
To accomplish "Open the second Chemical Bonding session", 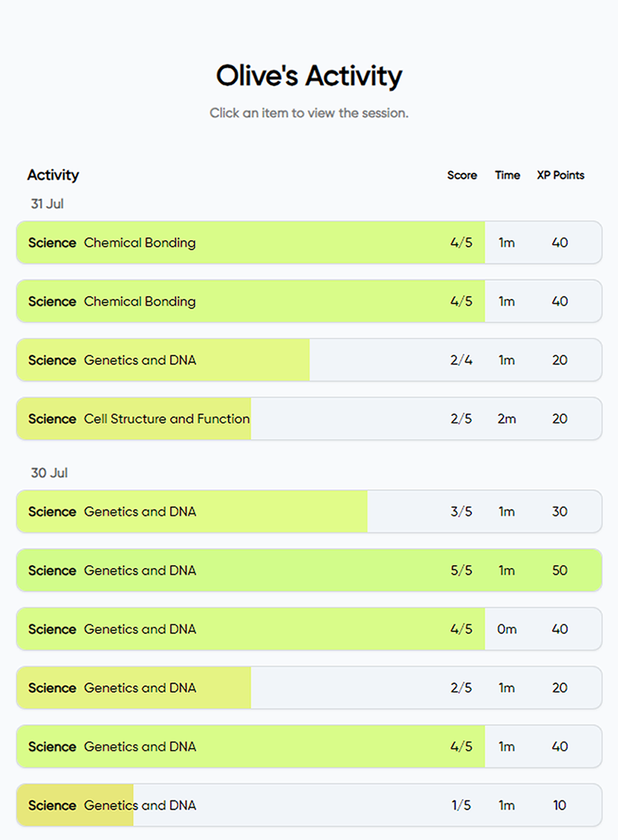I will coord(308,301).
